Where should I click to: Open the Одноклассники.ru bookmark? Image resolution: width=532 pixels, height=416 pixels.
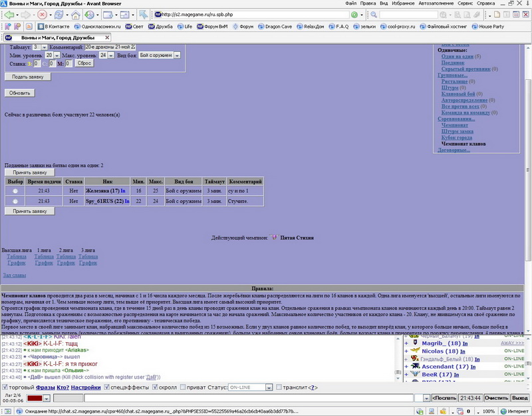point(97,27)
